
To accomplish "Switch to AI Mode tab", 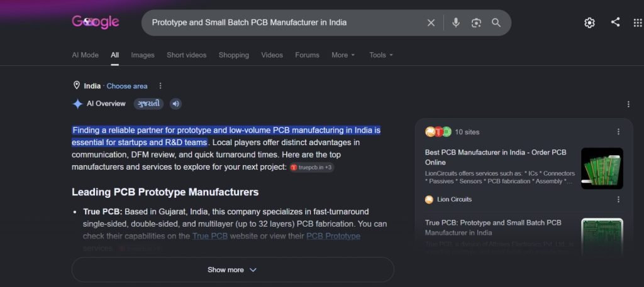I will click(86, 55).
